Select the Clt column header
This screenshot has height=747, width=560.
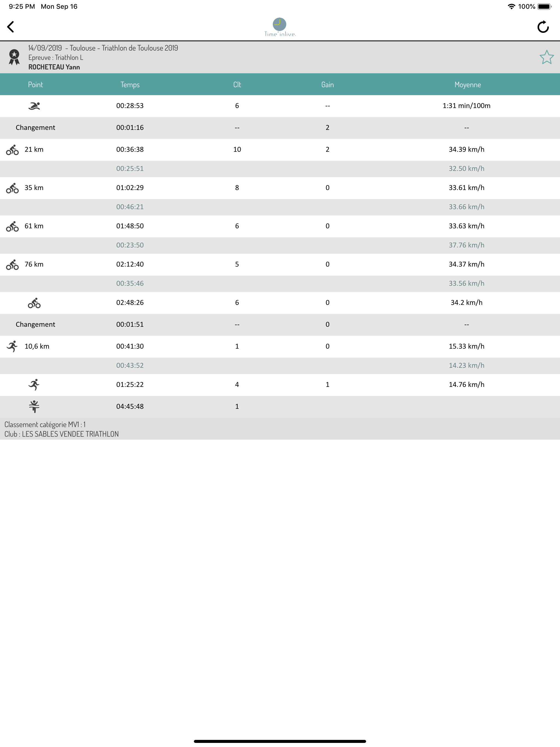click(x=237, y=85)
